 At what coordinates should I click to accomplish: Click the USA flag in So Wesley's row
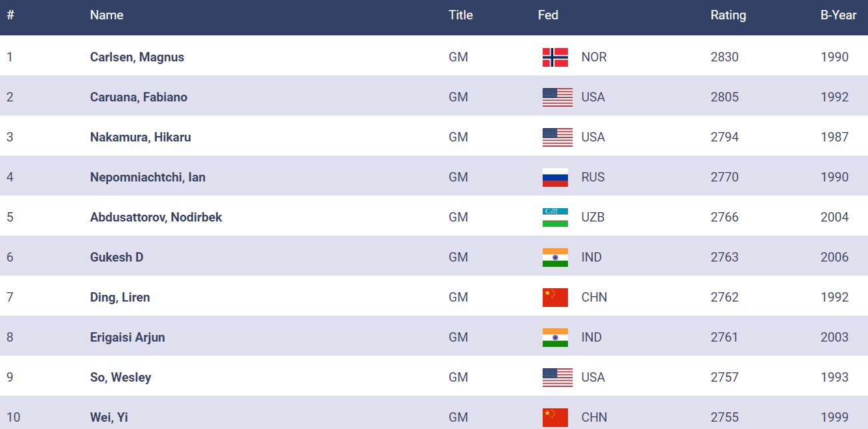pyautogui.click(x=557, y=378)
